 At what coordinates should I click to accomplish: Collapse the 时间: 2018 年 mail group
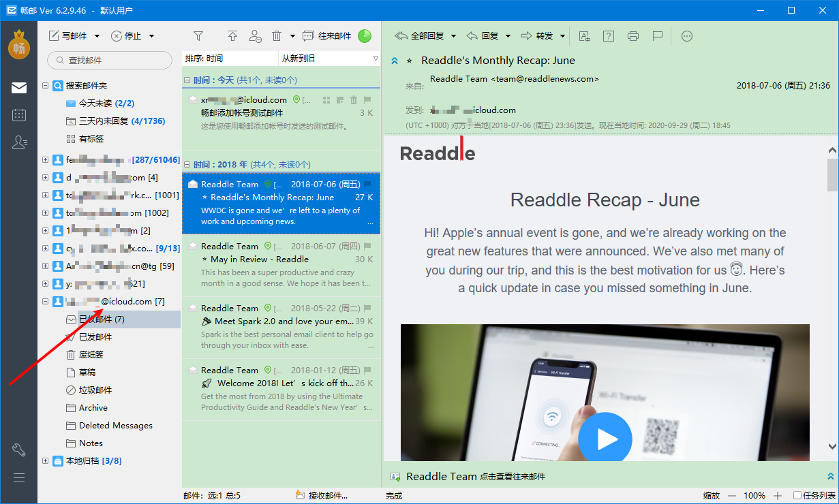tap(187, 164)
